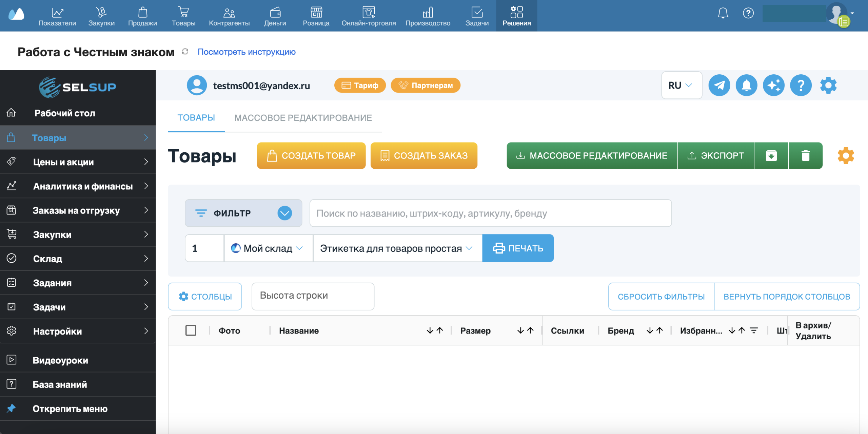Sort Название column descending arrow

coord(430,331)
